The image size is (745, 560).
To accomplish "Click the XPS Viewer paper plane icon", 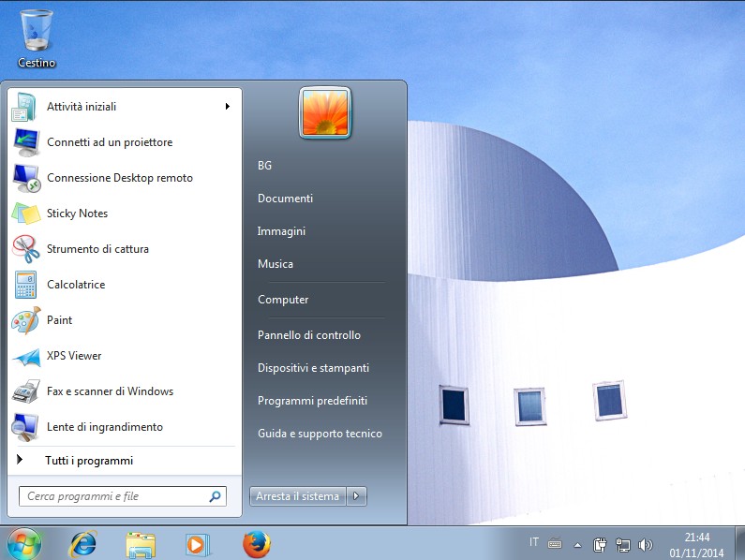I will point(26,357).
